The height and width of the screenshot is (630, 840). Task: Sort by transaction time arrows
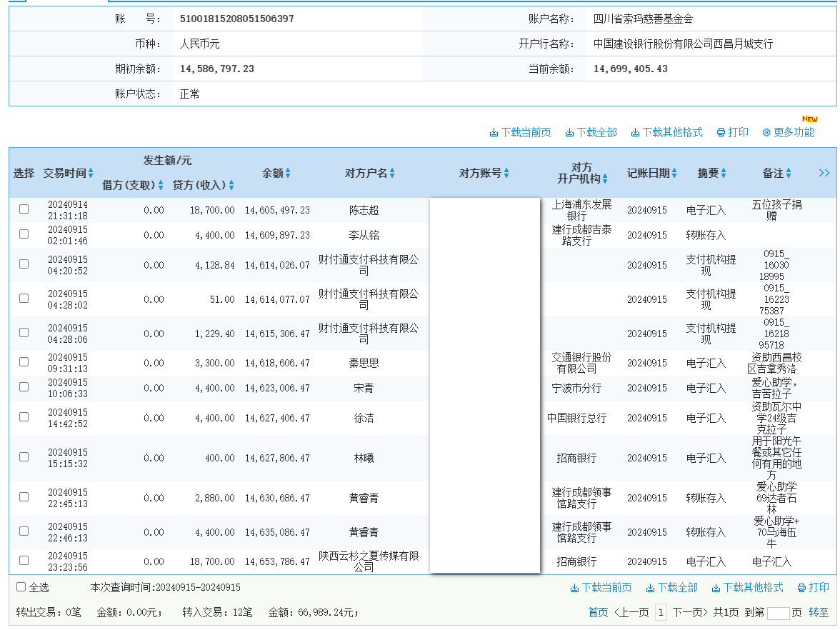coord(91,173)
